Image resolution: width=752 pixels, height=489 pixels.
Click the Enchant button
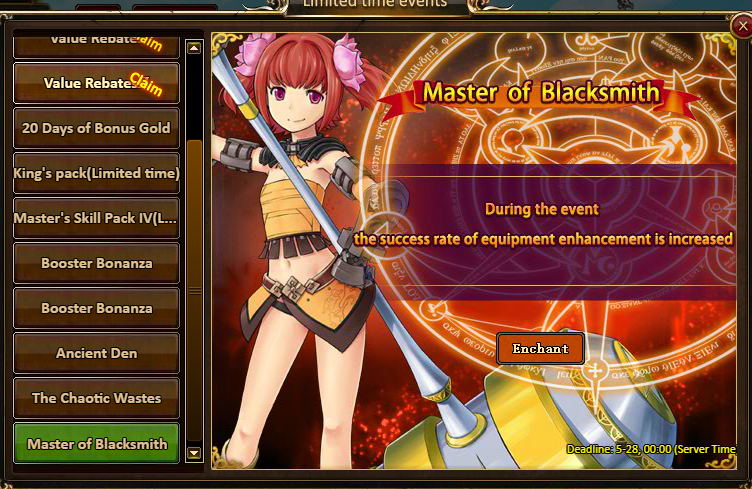click(540, 349)
